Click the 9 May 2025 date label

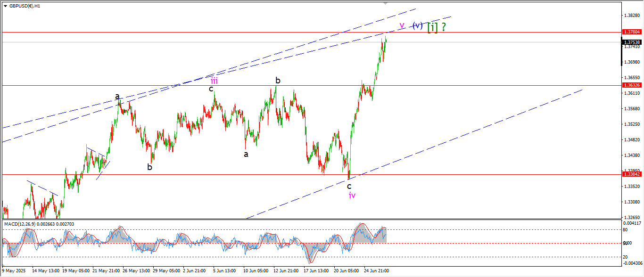click(x=15, y=271)
